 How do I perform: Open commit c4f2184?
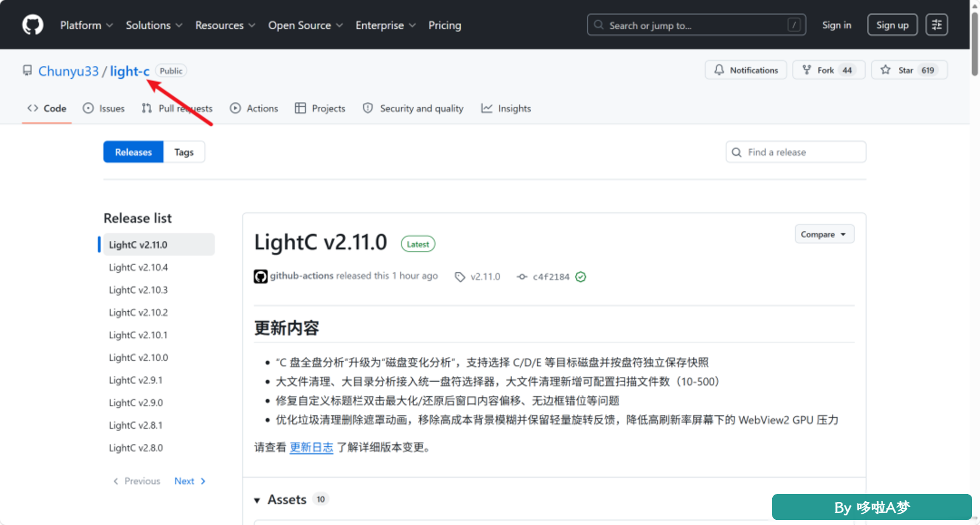551,277
